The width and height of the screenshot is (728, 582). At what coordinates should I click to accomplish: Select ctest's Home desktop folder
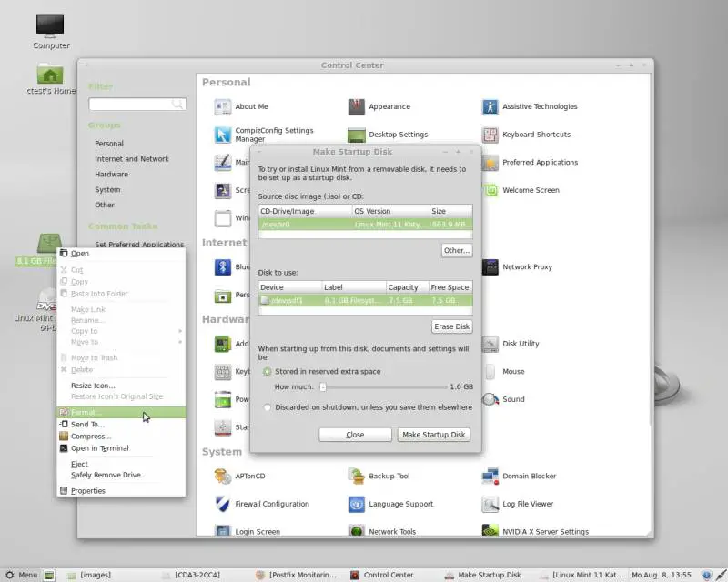[50, 79]
